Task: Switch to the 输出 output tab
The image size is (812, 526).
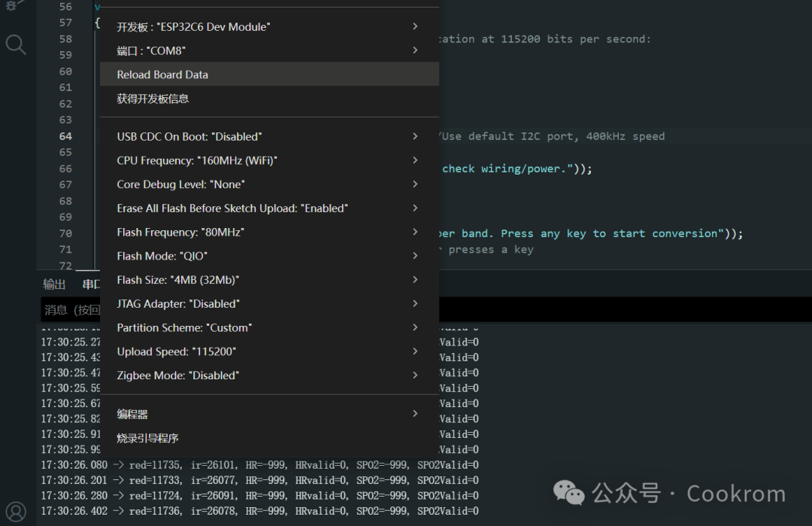Action: [54, 284]
